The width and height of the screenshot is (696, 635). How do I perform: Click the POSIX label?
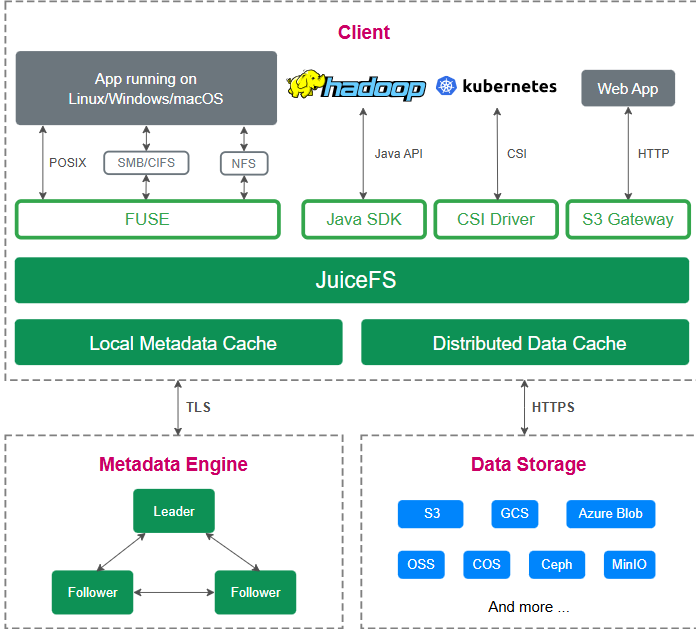(67, 163)
